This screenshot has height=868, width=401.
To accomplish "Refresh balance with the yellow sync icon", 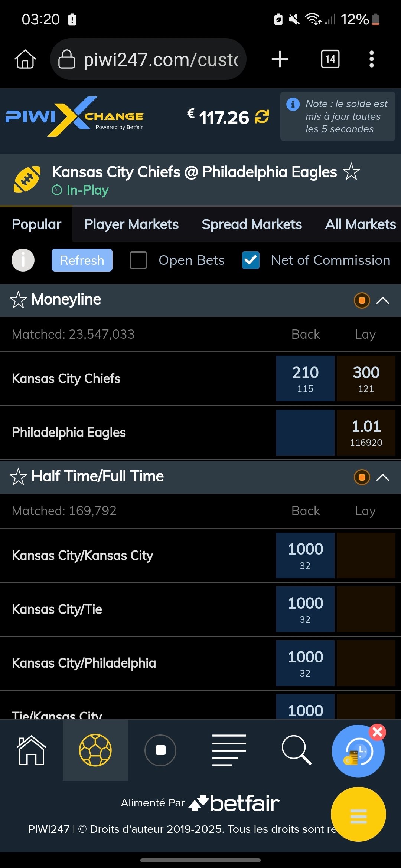I will [x=262, y=117].
